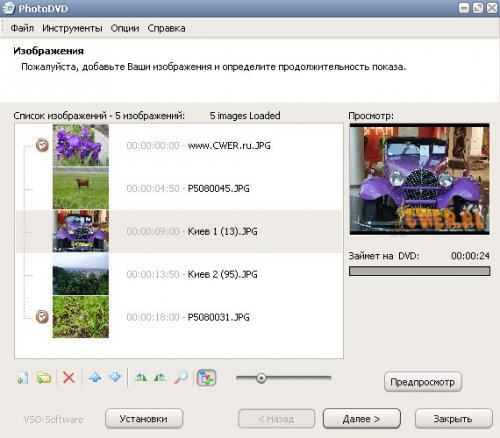Open the Файл menu
The image size is (500, 438).
coord(22,28)
